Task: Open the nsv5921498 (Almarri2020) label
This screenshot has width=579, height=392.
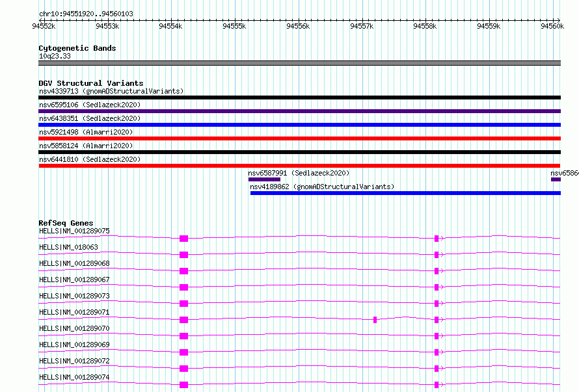Action: coord(86,132)
